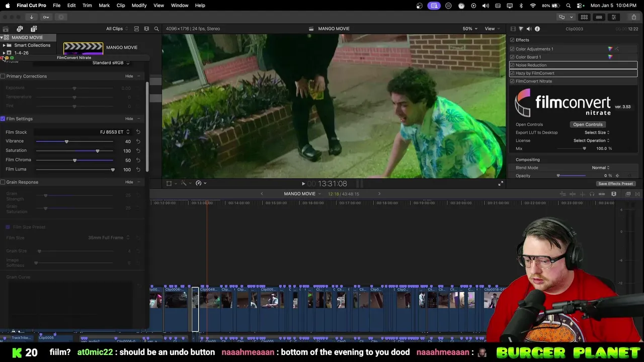Screen dimensions: 644x362
Task: Toggle timeline headphones audio skimming icon
Action: point(592,194)
